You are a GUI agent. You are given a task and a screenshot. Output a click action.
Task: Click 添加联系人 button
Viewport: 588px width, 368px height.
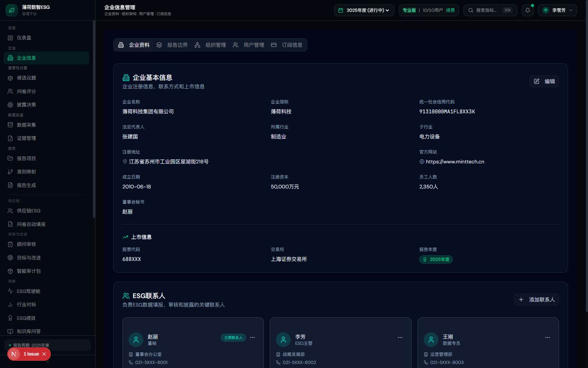point(537,300)
